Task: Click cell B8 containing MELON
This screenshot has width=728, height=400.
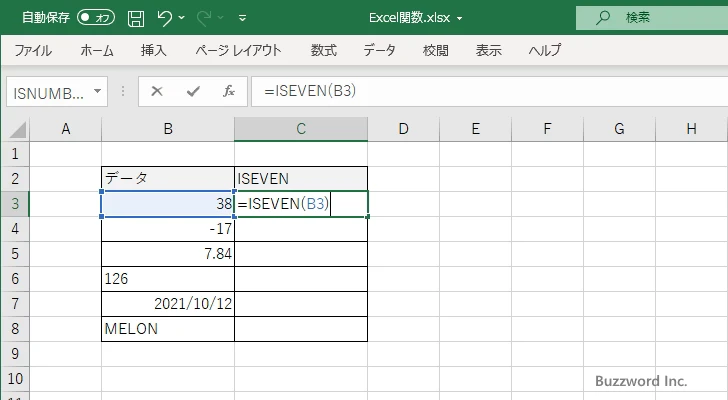Action: tap(168, 329)
